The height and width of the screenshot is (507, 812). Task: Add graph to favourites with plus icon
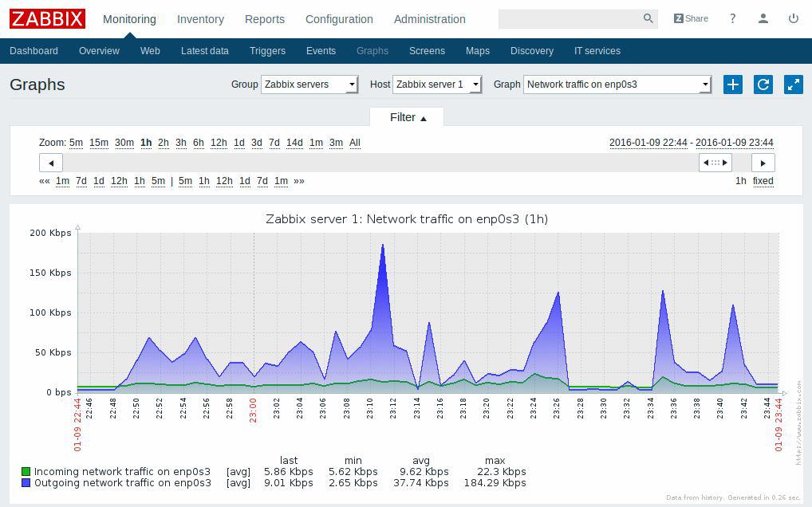[x=733, y=84]
